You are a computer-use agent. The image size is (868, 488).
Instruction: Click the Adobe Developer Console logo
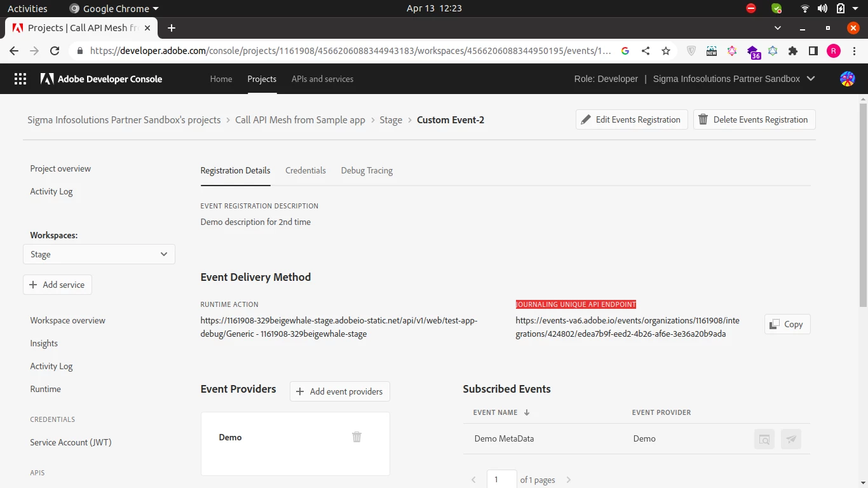102,79
